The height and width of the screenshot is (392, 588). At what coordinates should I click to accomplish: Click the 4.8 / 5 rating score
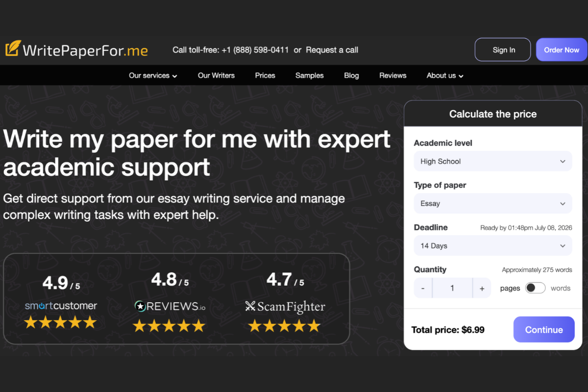click(170, 280)
